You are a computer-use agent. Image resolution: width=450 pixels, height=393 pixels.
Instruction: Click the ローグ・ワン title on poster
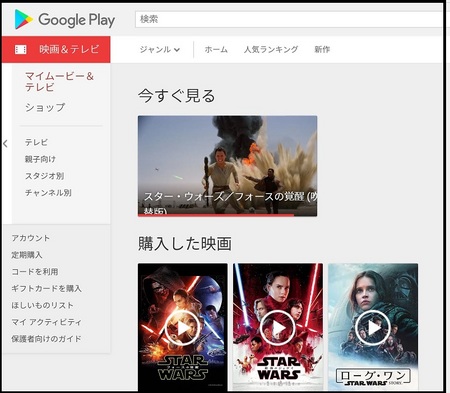tap(373, 376)
